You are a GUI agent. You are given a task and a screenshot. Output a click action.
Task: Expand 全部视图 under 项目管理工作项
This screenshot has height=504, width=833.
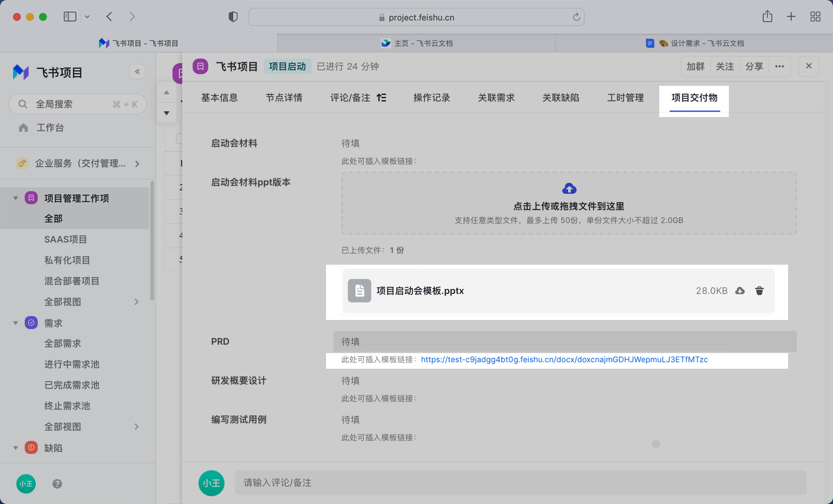point(137,302)
